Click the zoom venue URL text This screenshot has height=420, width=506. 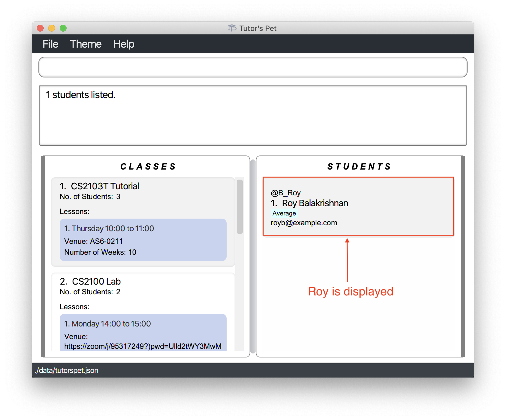point(143,346)
